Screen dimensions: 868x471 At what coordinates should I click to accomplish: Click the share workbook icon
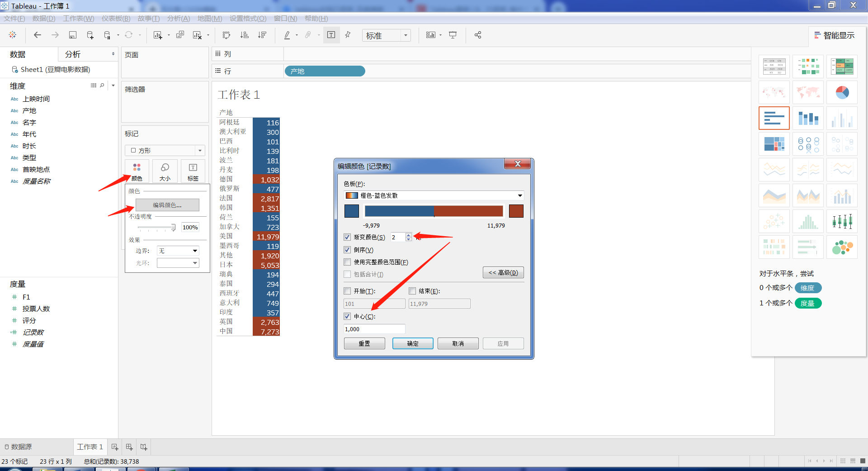[x=478, y=35]
